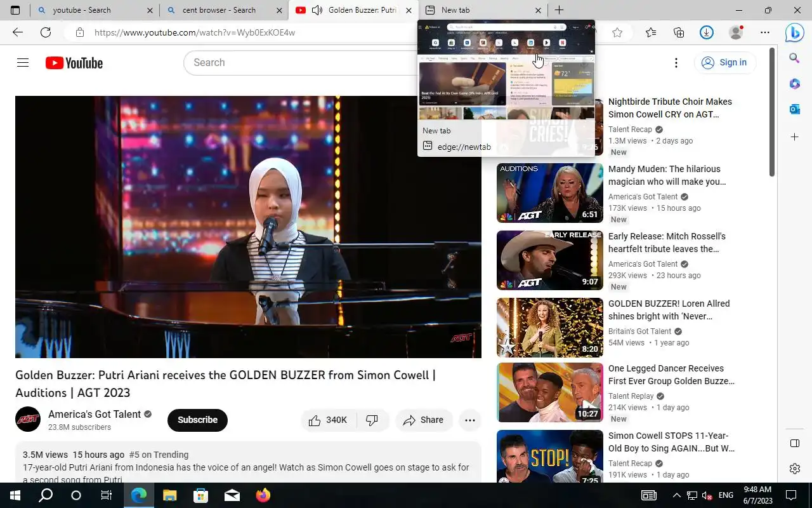812x508 pixels.
Task: Open Task View in taskbar
Action: (107, 495)
